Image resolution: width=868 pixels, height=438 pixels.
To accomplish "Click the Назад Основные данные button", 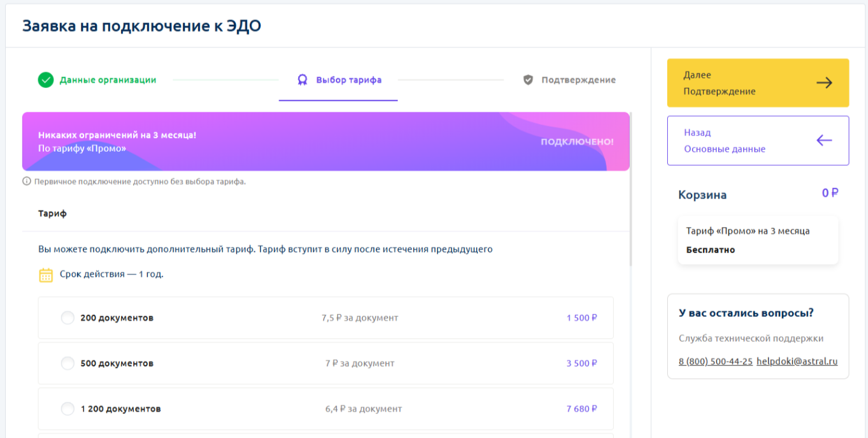I will pyautogui.click(x=758, y=140).
